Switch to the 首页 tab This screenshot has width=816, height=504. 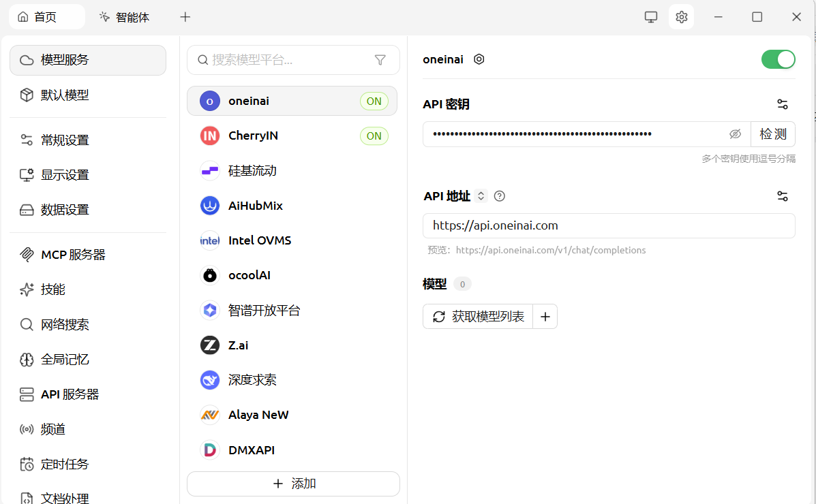[47, 17]
